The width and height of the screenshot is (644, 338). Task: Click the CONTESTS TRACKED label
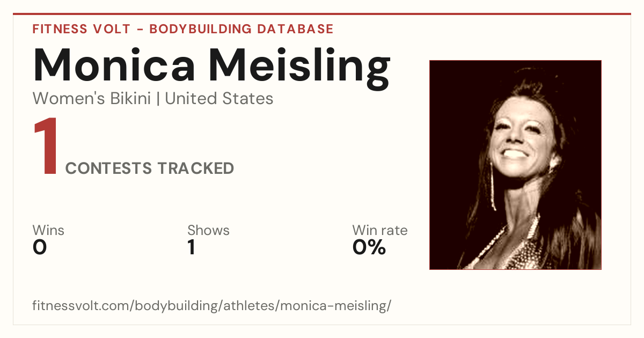pyautogui.click(x=150, y=168)
